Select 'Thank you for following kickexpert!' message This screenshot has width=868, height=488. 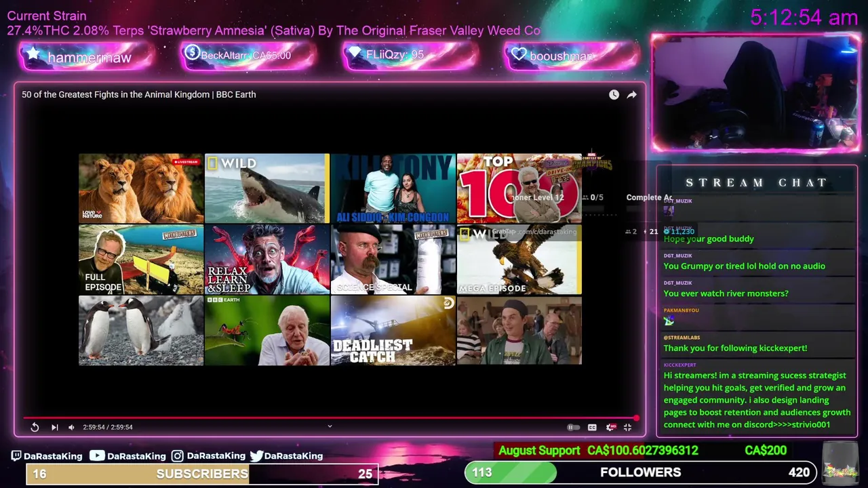pos(735,348)
